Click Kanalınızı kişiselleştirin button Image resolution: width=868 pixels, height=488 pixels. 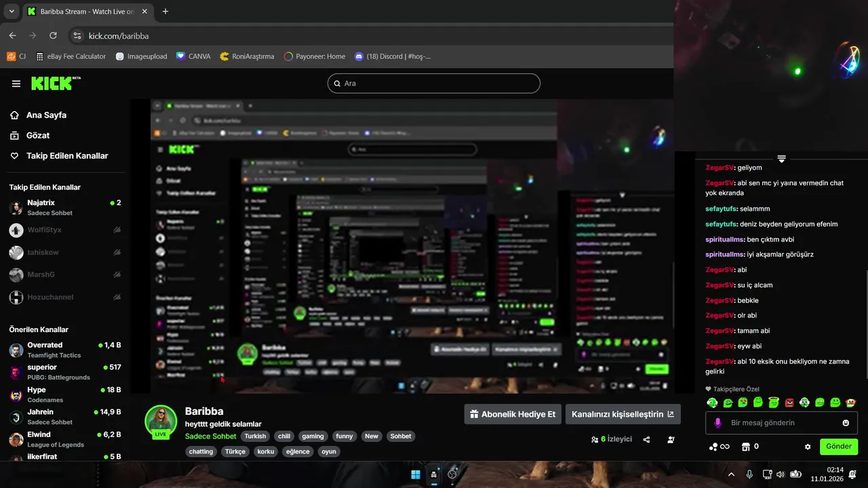pyautogui.click(x=623, y=414)
